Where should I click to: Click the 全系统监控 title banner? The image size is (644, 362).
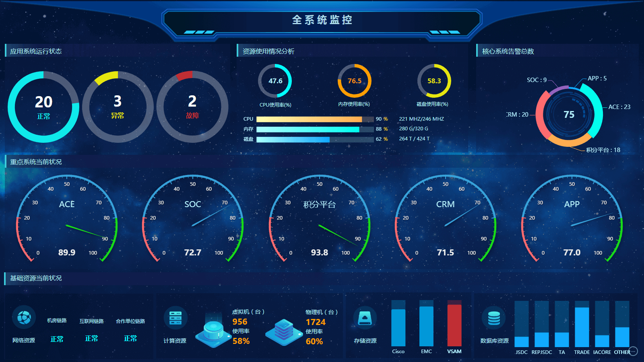pyautogui.click(x=322, y=20)
